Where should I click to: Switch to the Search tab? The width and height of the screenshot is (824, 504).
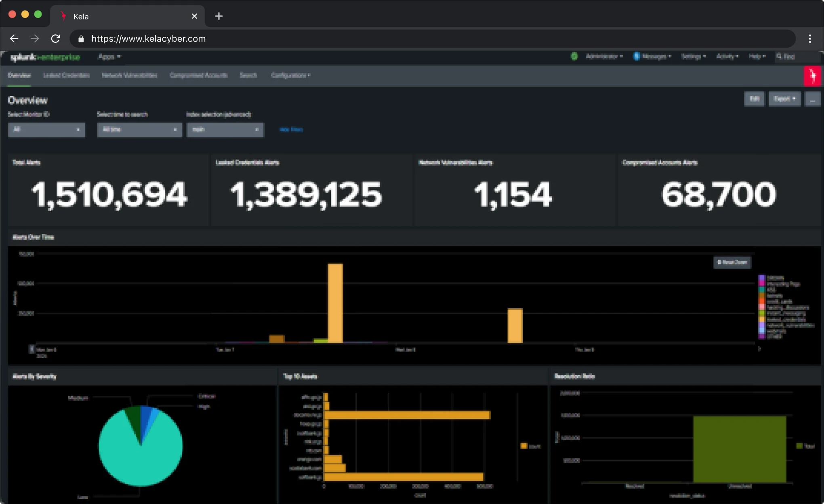248,76
